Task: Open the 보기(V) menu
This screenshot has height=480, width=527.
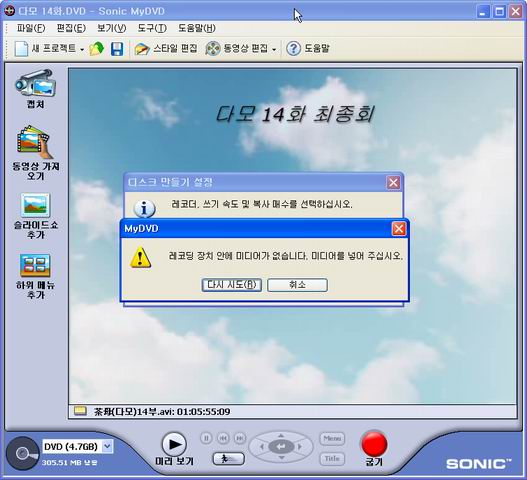Action: point(112,28)
